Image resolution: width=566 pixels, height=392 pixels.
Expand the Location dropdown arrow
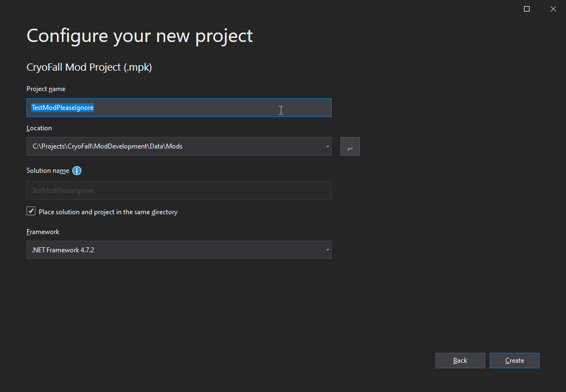(x=327, y=146)
